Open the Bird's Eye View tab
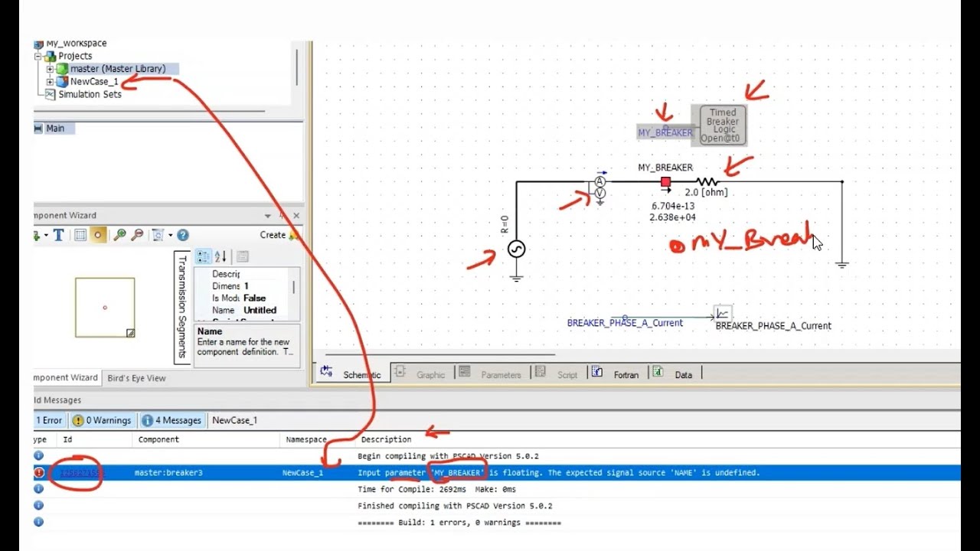 (x=136, y=378)
